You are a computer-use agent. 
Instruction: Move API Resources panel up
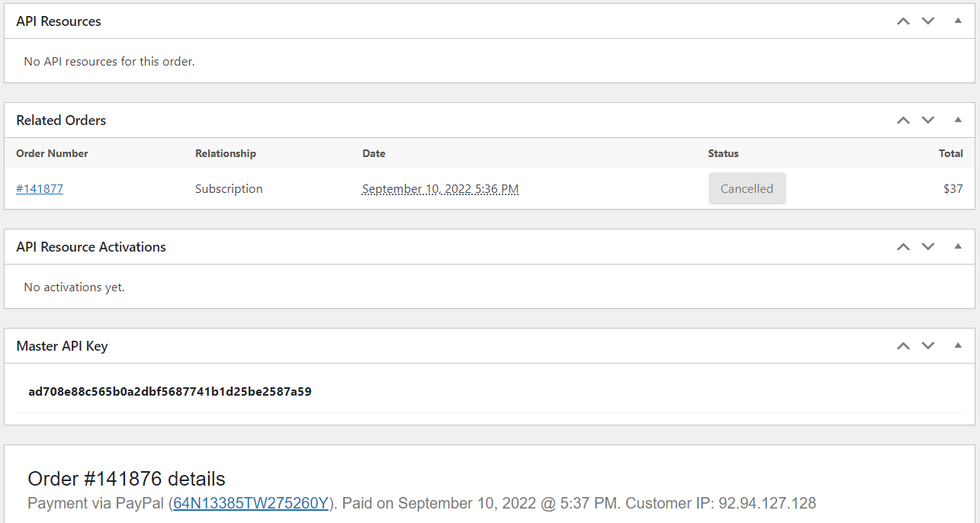pos(904,21)
